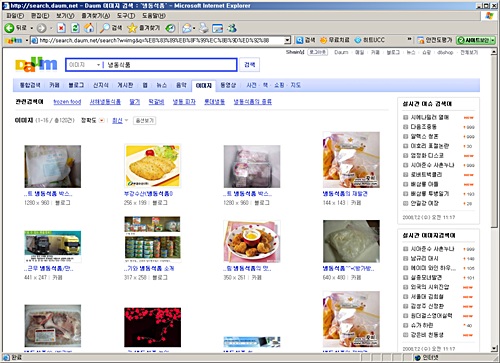Click inside the Daum search input field
This screenshot has width=500, height=363.
(x=170, y=65)
